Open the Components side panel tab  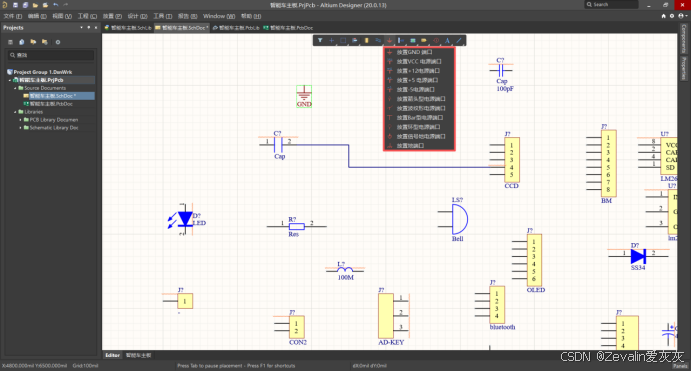[x=684, y=39]
